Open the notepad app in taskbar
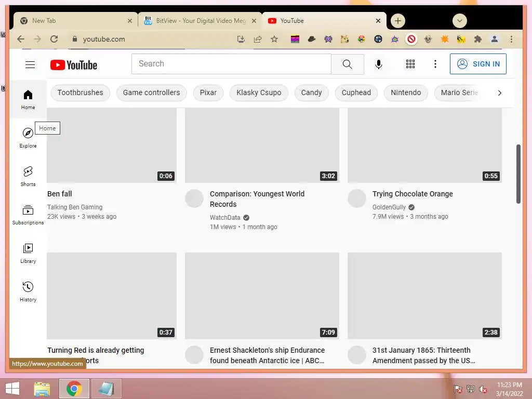532x399 pixels. click(x=106, y=389)
